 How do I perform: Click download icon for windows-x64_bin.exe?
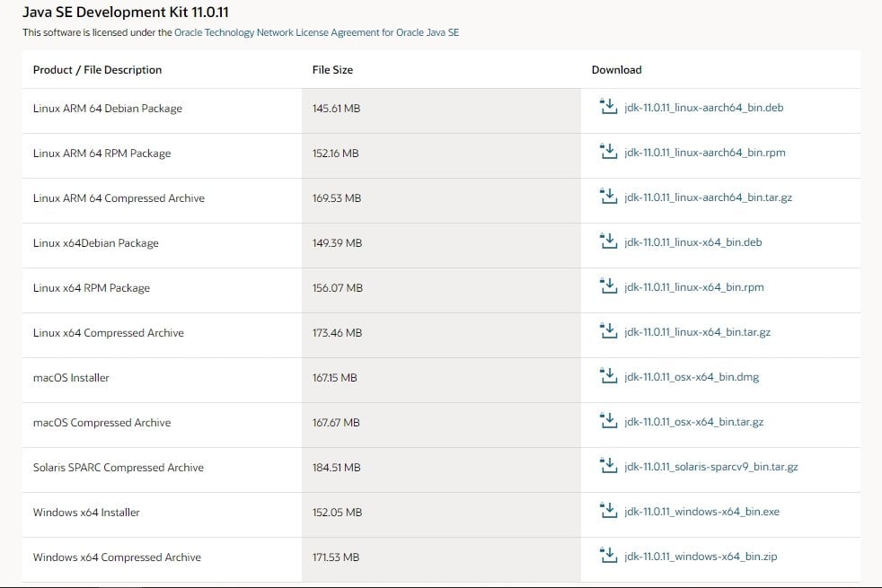(608, 511)
